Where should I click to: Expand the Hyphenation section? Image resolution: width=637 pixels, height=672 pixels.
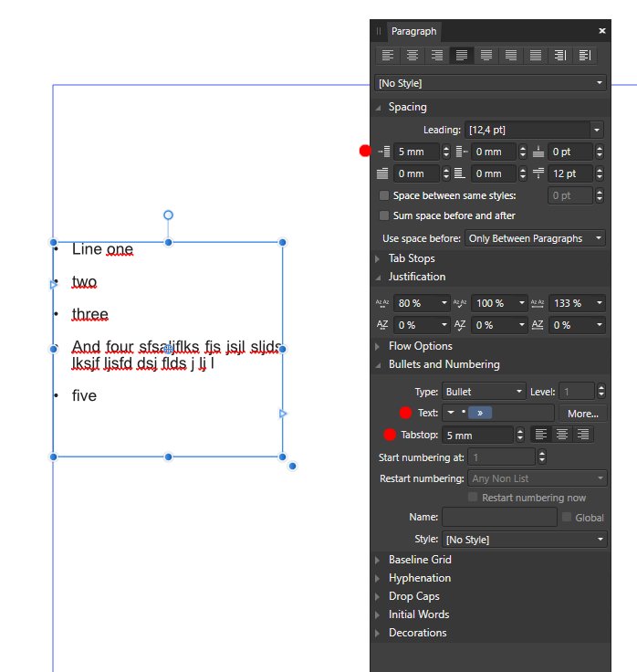click(378, 579)
